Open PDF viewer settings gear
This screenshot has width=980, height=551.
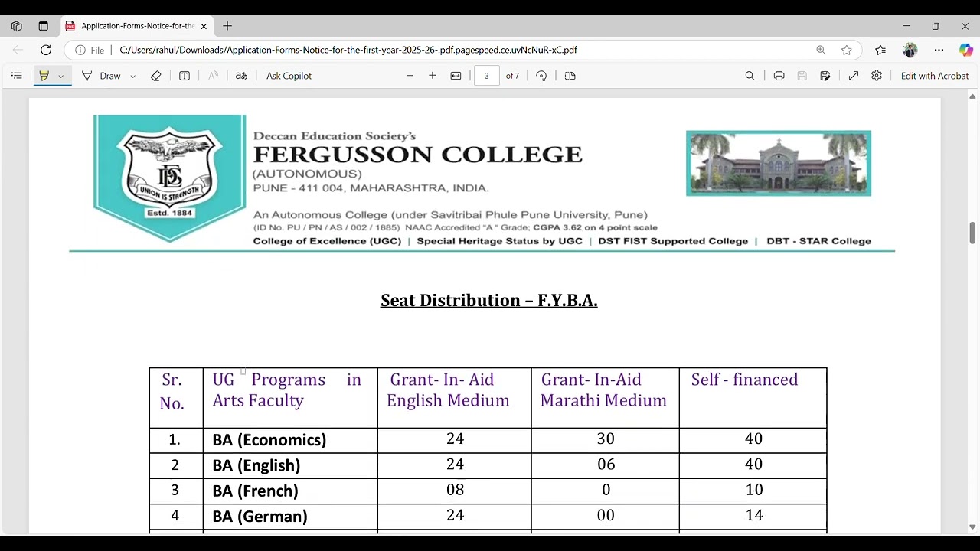coord(877,76)
